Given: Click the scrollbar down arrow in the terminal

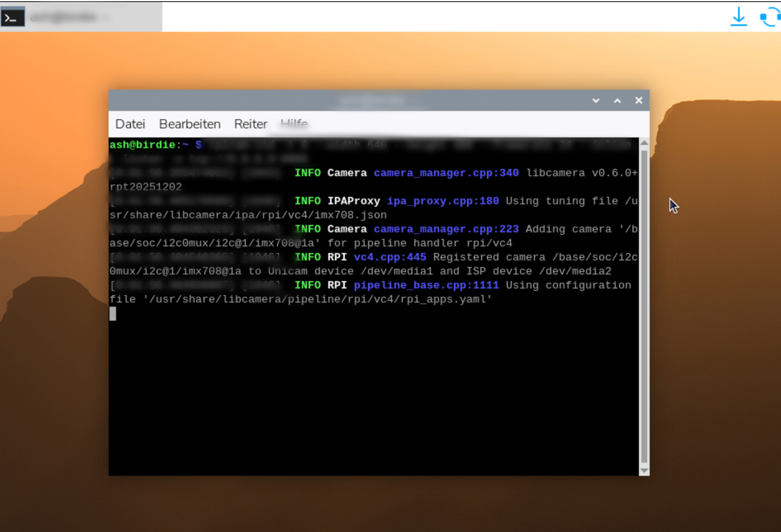Looking at the screenshot, I should point(644,471).
